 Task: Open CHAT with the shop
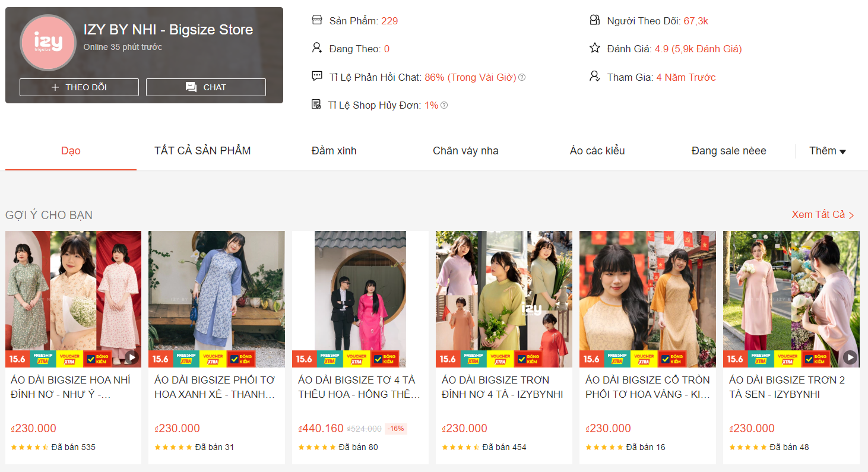(206, 87)
